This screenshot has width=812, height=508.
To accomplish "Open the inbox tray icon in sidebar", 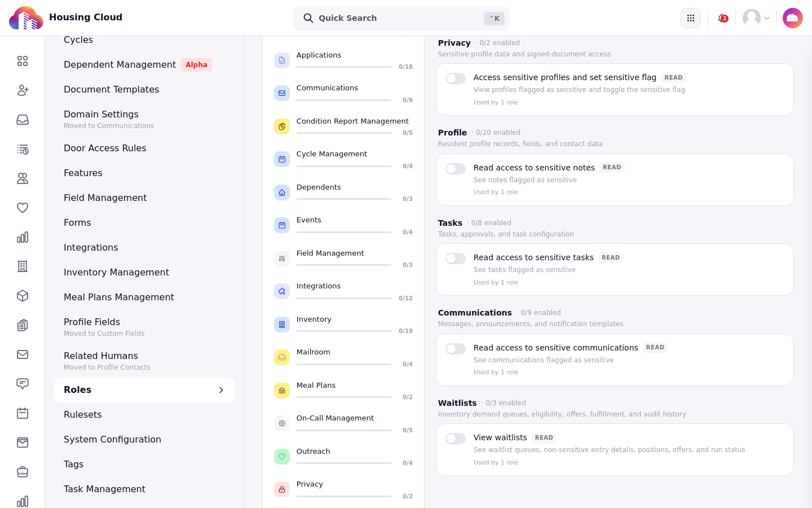I will [x=23, y=120].
